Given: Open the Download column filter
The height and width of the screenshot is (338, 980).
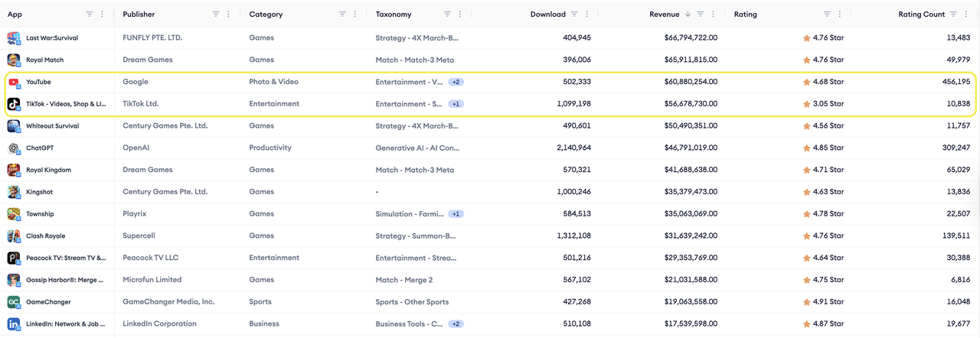Looking at the screenshot, I should (574, 14).
